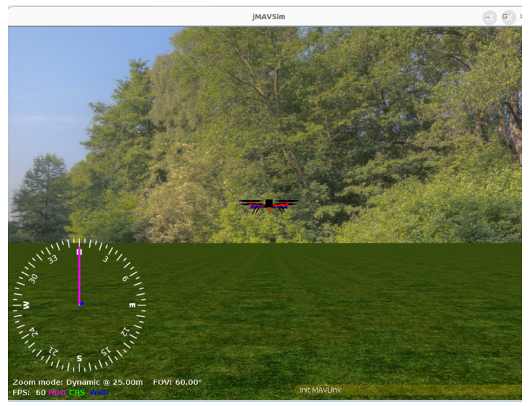Click the N marker on the compass

click(x=79, y=252)
